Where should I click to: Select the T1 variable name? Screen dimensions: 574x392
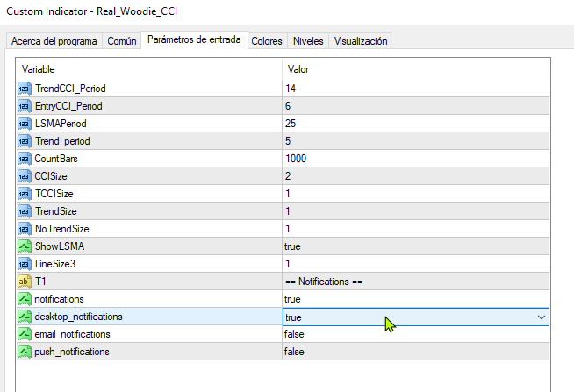point(40,282)
